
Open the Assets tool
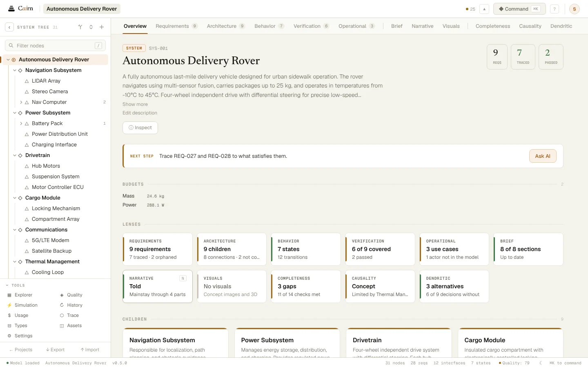(71, 325)
